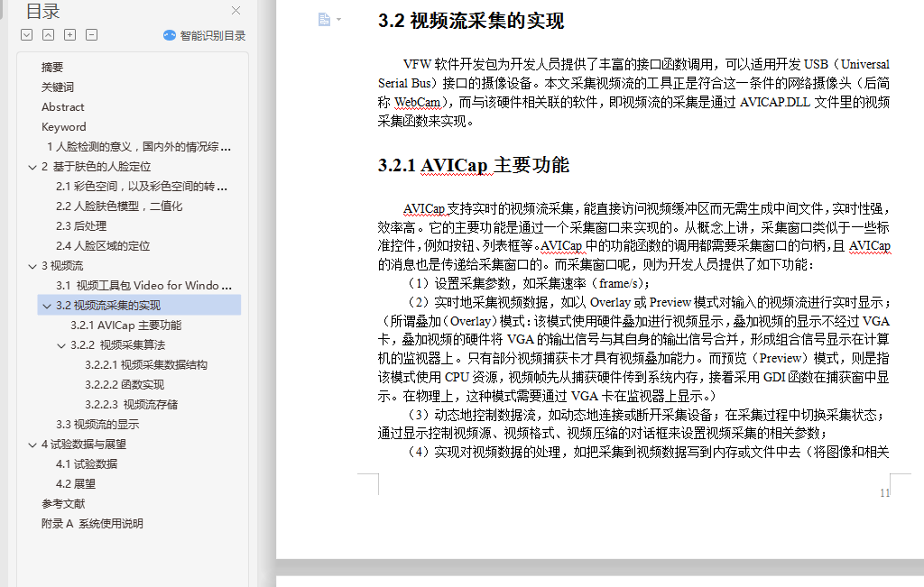Viewport: 924px width, 587px height.
Task: Go to '3.3 视频流的显示' entry
Action: (97, 425)
